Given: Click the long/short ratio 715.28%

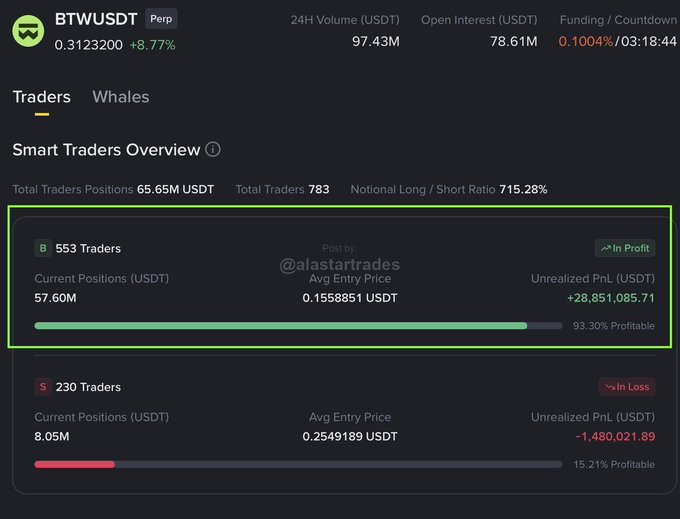Looking at the screenshot, I should coord(523,189).
